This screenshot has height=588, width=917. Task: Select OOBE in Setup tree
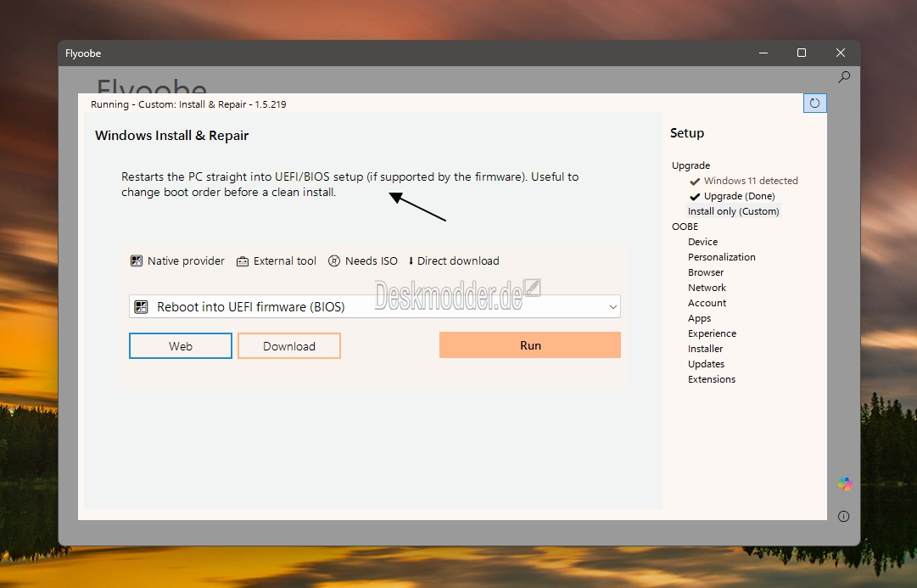click(685, 227)
